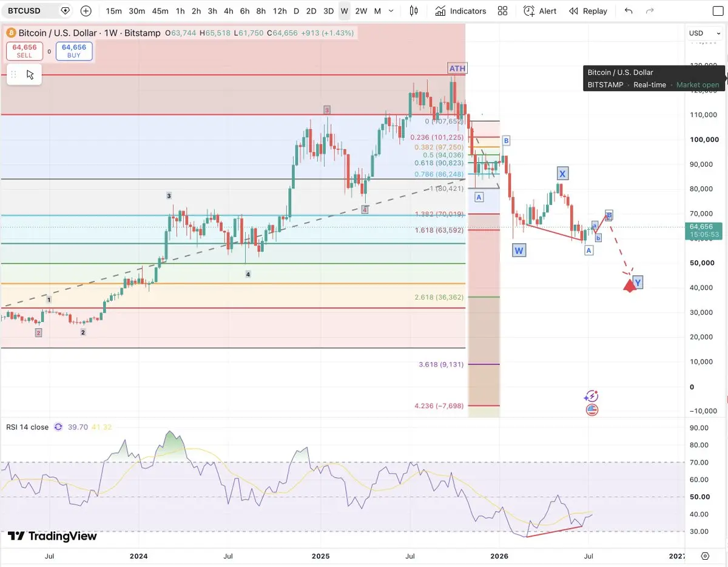Switch to the 3h timeframe
Screen dimensions: 728x567
(x=212, y=11)
